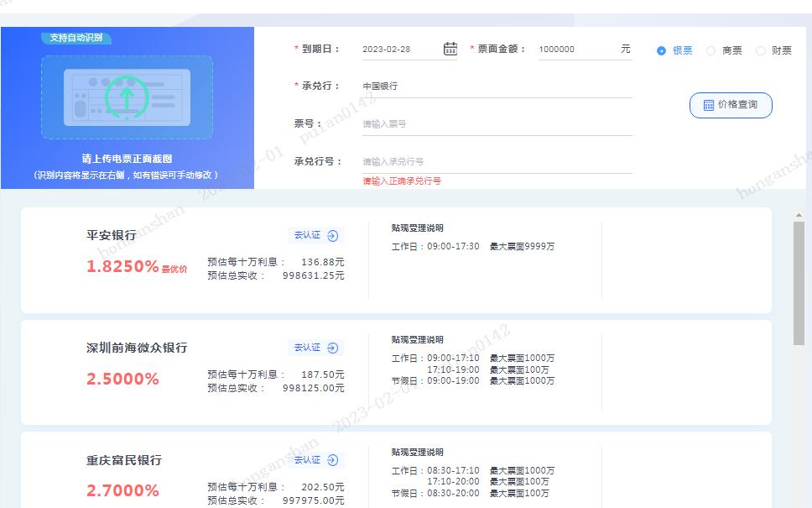Click the scrollbar up arrow
The width and height of the screenshot is (812, 508).
(797, 212)
